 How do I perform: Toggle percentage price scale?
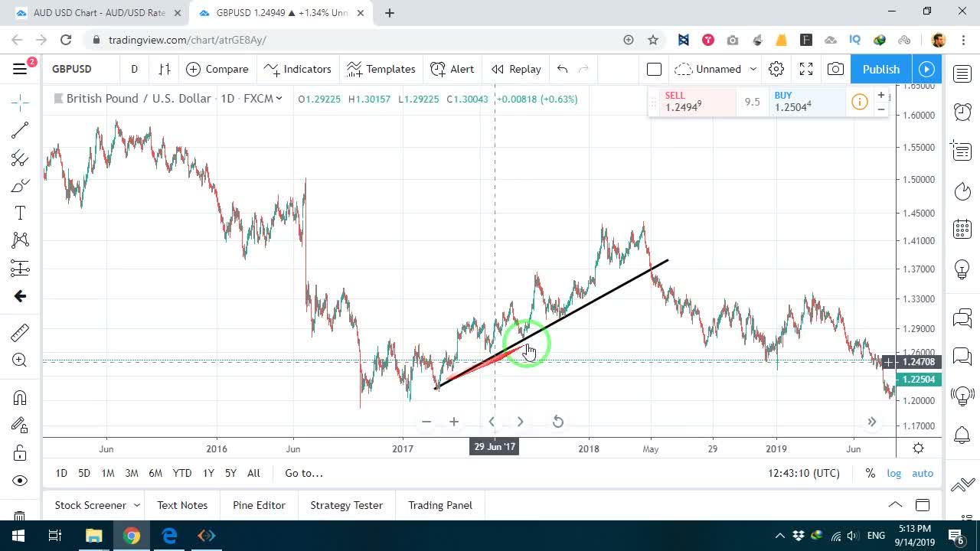tap(871, 473)
